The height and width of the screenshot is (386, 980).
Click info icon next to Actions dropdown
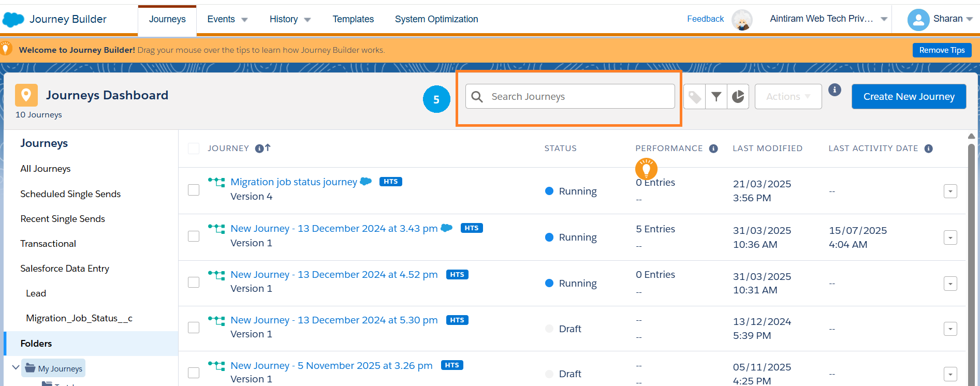point(835,90)
